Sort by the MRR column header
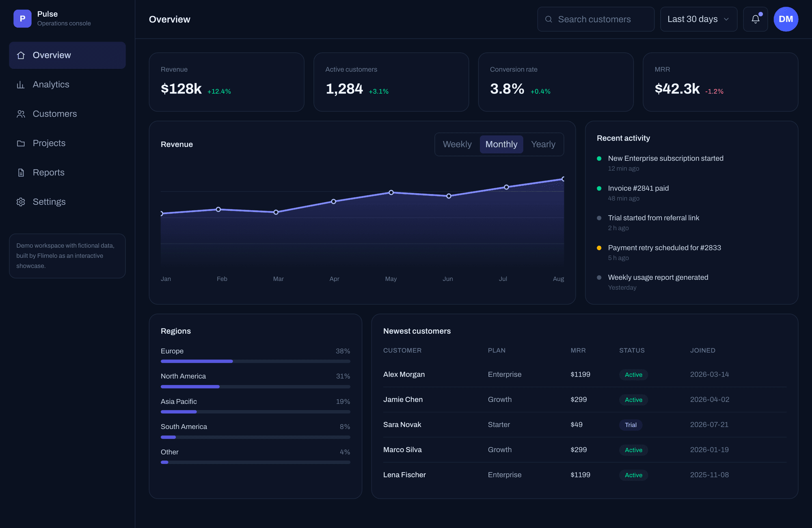 pyautogui.click(x=578, y=351)
